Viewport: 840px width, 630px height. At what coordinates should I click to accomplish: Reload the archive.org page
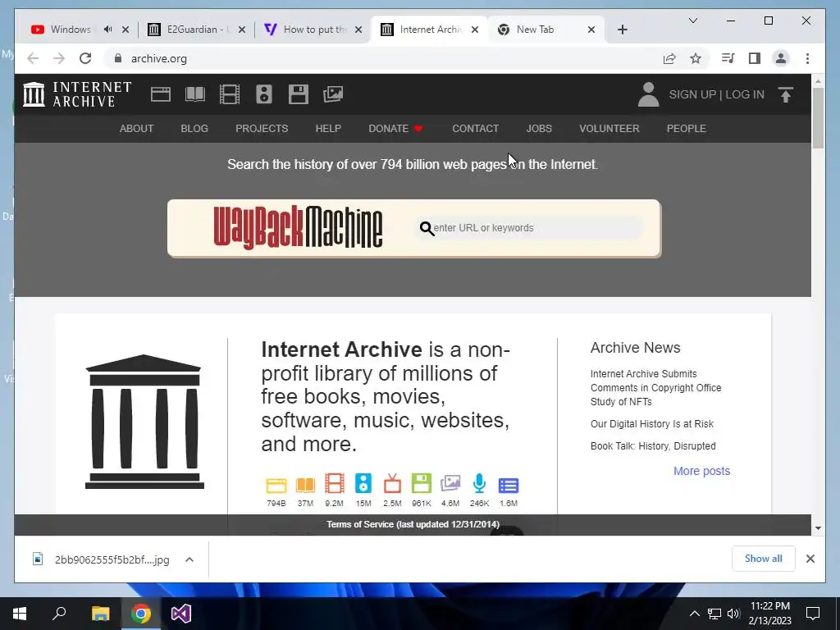point(85,58)
